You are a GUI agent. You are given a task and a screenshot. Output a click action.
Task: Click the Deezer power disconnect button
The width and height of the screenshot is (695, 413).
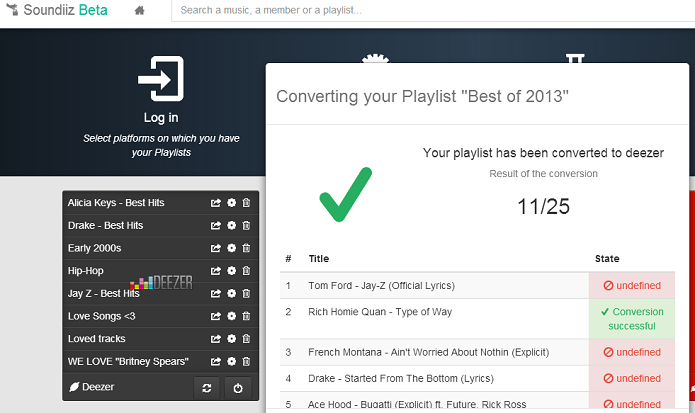pyautogui.click(x=238, y=388)
